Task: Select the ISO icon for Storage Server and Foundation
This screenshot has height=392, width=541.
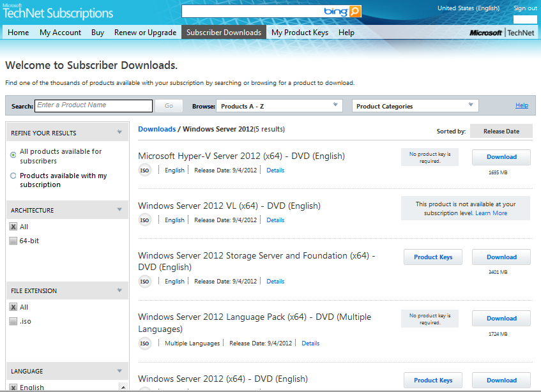Action: coord(145,281)
